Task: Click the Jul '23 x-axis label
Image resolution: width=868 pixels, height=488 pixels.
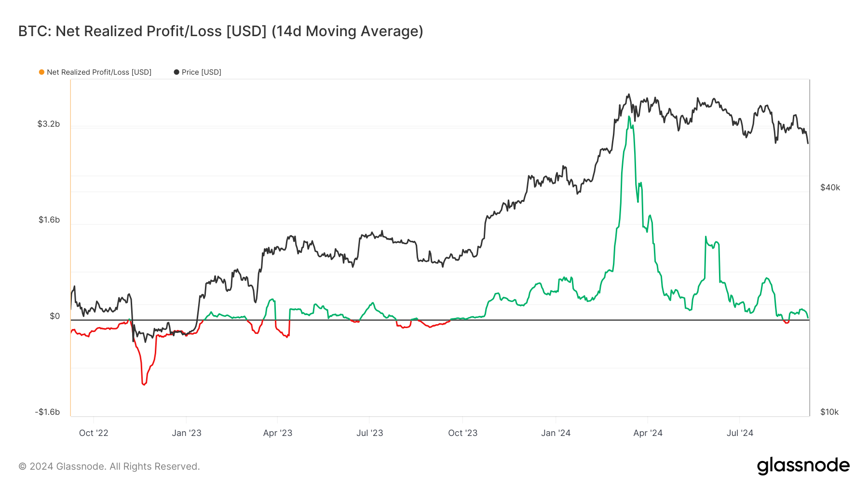Action: pos(370,433)
